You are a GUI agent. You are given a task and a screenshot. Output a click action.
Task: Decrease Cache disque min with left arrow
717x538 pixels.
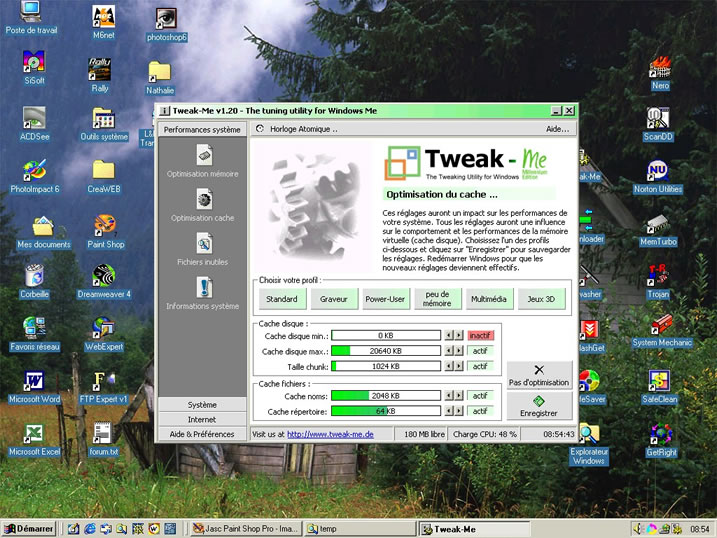(449, 336)
